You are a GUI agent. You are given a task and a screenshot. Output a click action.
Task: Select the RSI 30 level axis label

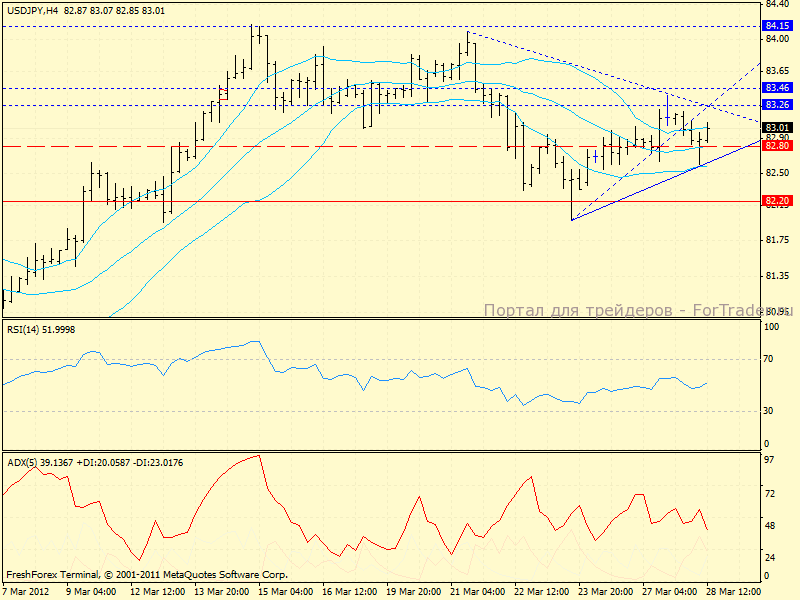coord(771,410)
